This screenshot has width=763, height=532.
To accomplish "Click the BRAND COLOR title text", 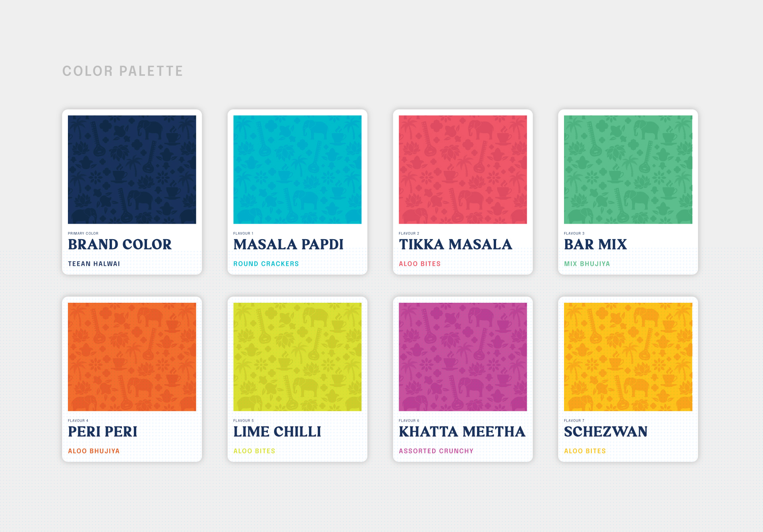I will [120, 244].
